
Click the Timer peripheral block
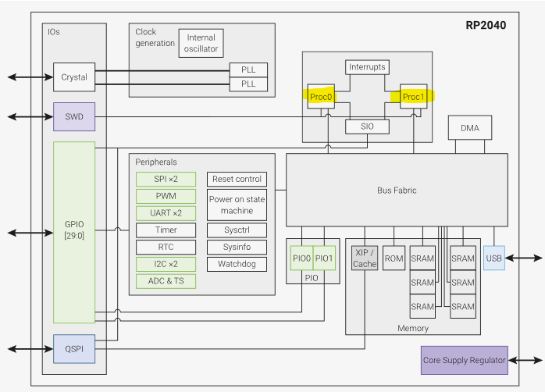(166, 230)
